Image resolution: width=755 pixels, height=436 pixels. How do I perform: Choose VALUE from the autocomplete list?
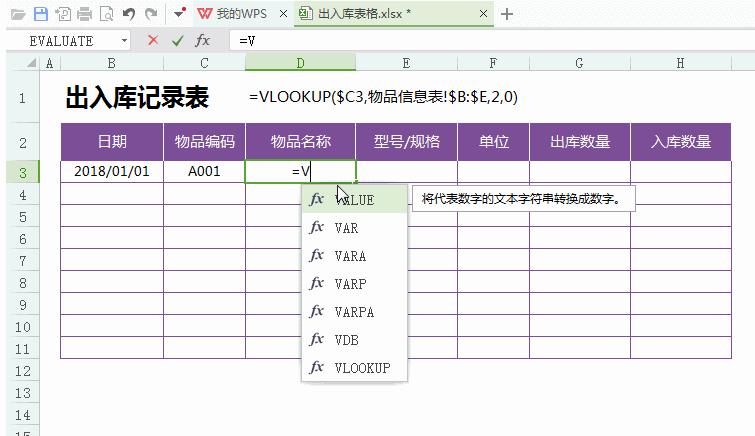(354, 199)
